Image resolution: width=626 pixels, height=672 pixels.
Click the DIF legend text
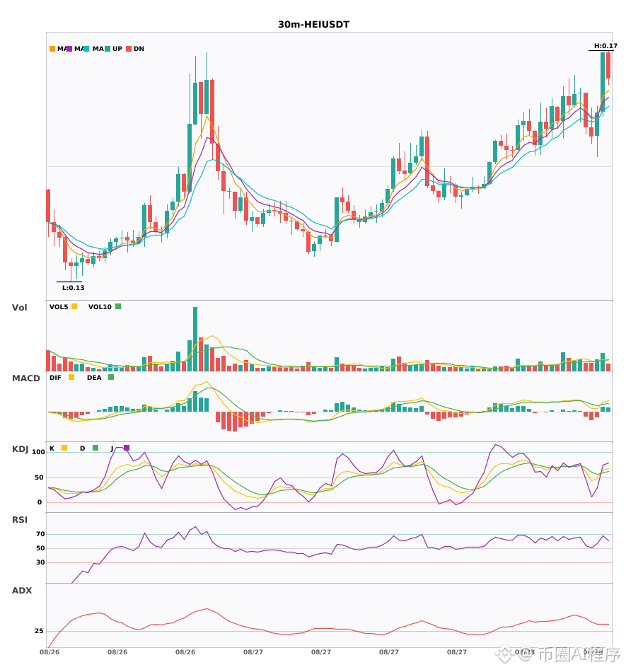pos(55,378)
